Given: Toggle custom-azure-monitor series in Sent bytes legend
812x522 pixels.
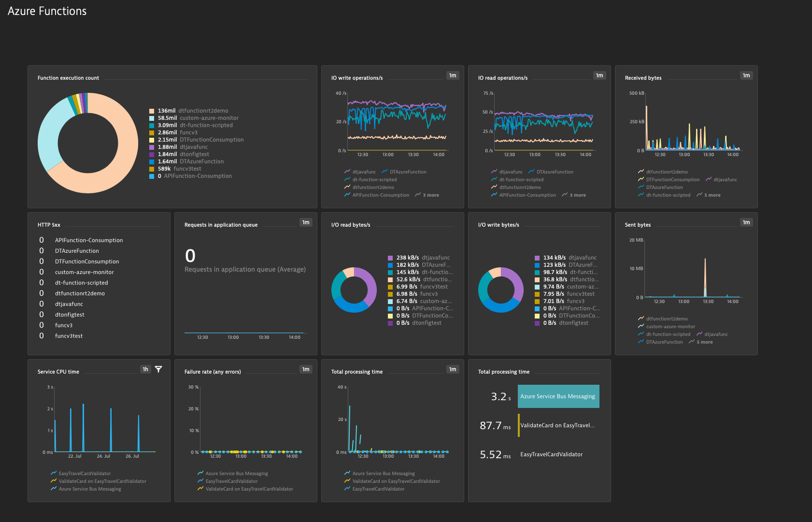Looking at the screenshot, I should coord(667,327).
